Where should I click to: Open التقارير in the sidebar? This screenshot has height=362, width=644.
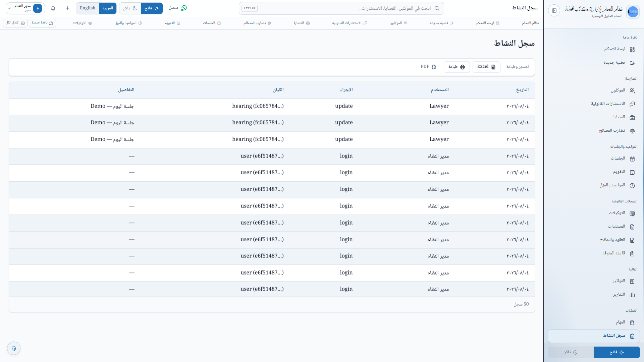coord(594,295)
